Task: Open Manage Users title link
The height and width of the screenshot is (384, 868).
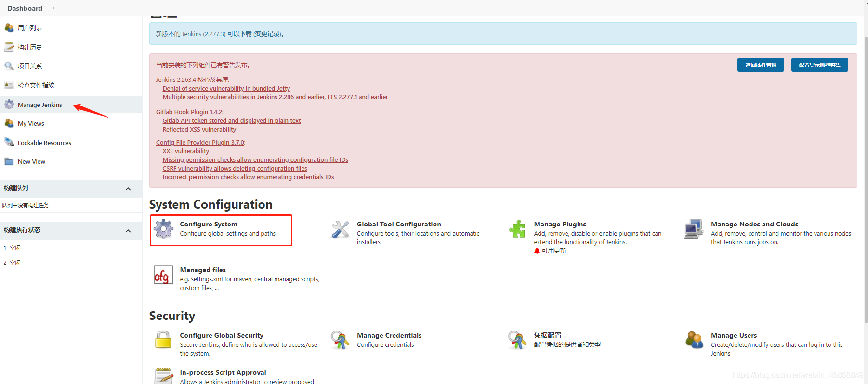Action: [734, 335]
